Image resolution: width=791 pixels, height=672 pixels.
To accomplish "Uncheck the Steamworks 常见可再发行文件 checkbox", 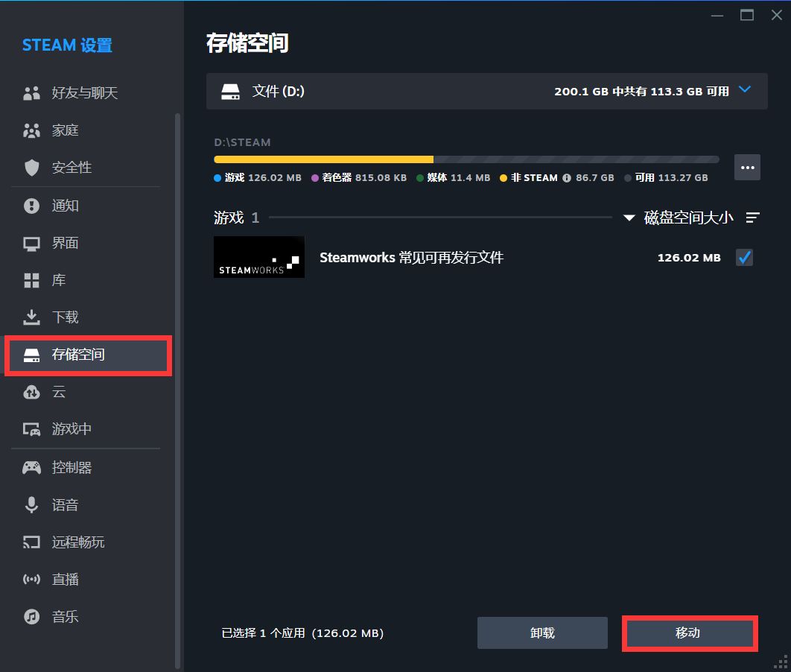I will 744,258.
